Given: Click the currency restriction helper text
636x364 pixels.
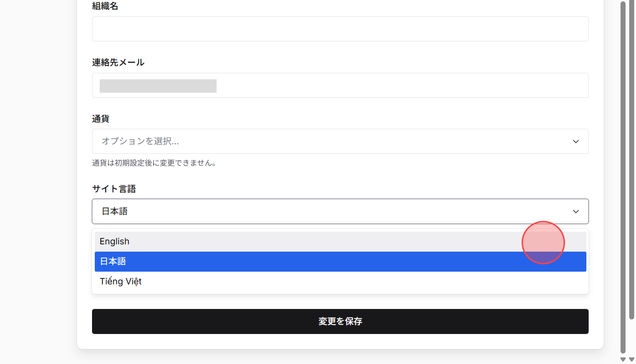Looking at the screenshot, I should point(154,163).
